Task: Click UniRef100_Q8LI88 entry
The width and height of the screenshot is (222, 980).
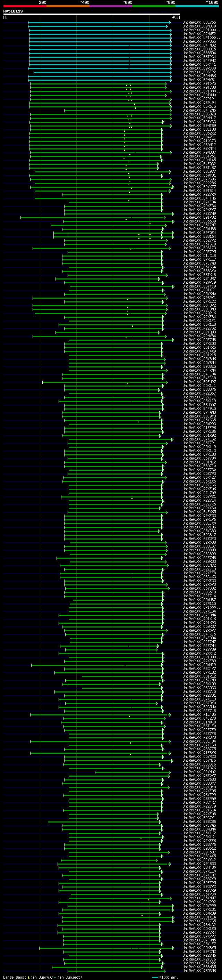Action: click(x=199, y=130)
